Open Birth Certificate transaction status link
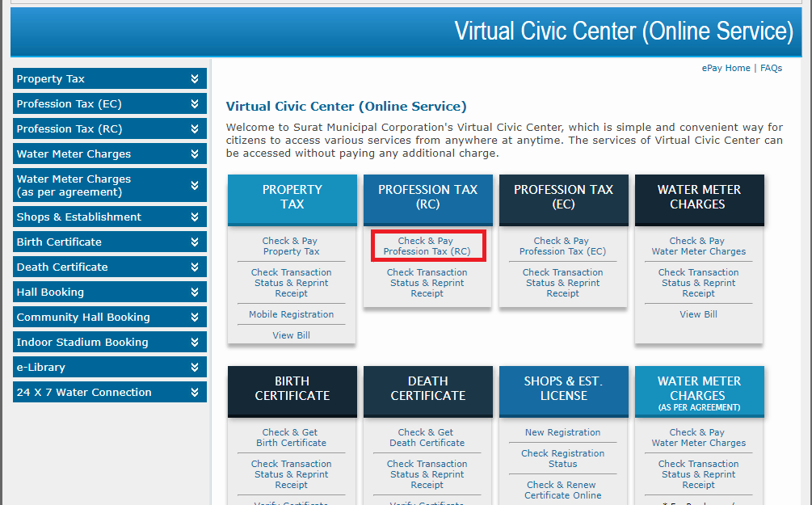The image size is (812, 505). pyautogui.click(x=291, y=474)
